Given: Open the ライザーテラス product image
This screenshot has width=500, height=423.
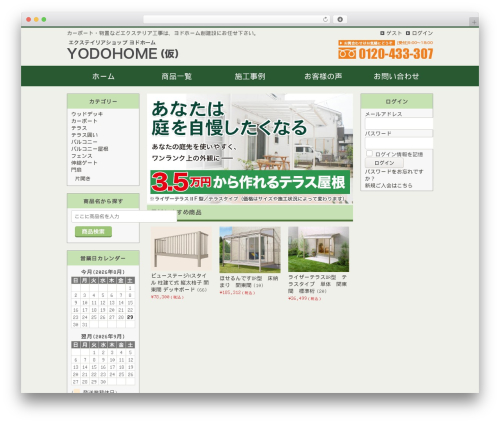Looking at the screenshot, I should 319,249.
